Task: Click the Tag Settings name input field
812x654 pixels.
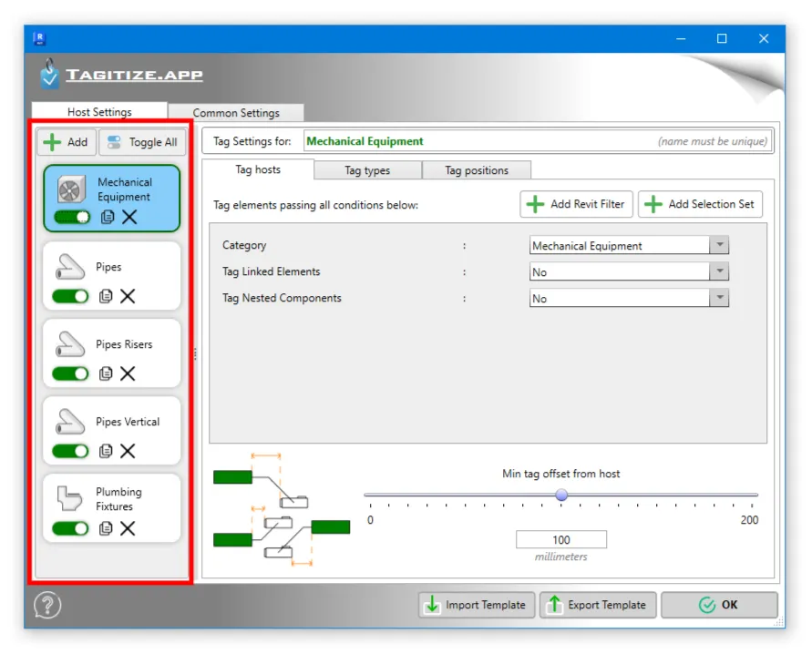Action: [x=478, y=141]
